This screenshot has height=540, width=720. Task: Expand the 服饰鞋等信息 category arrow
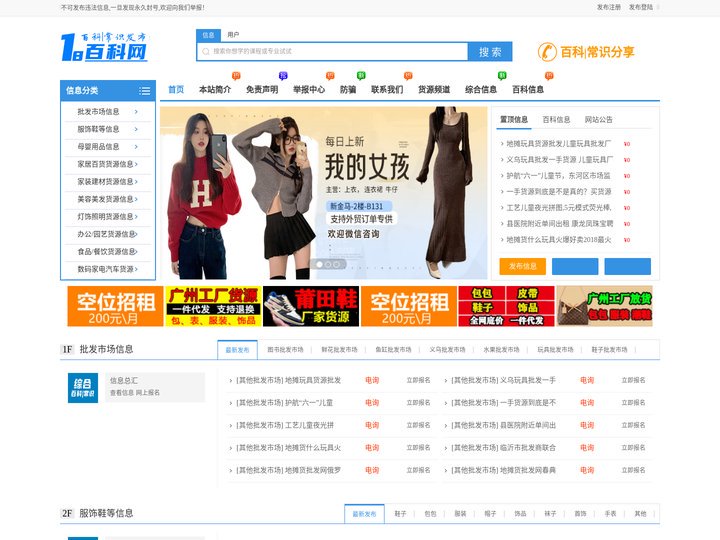[x=136, y=129]
